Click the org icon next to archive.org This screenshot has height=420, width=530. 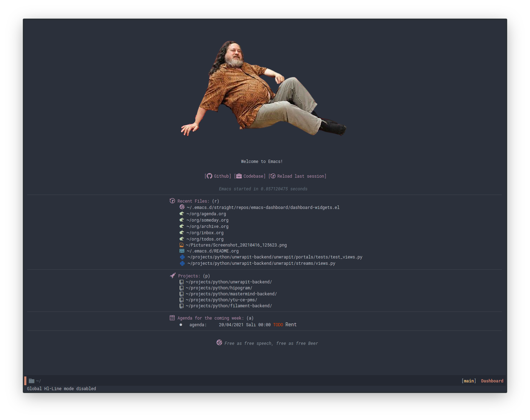point(182,226)
